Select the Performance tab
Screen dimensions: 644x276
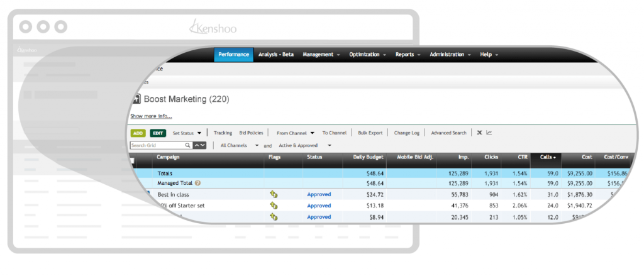tap(234, 54)
